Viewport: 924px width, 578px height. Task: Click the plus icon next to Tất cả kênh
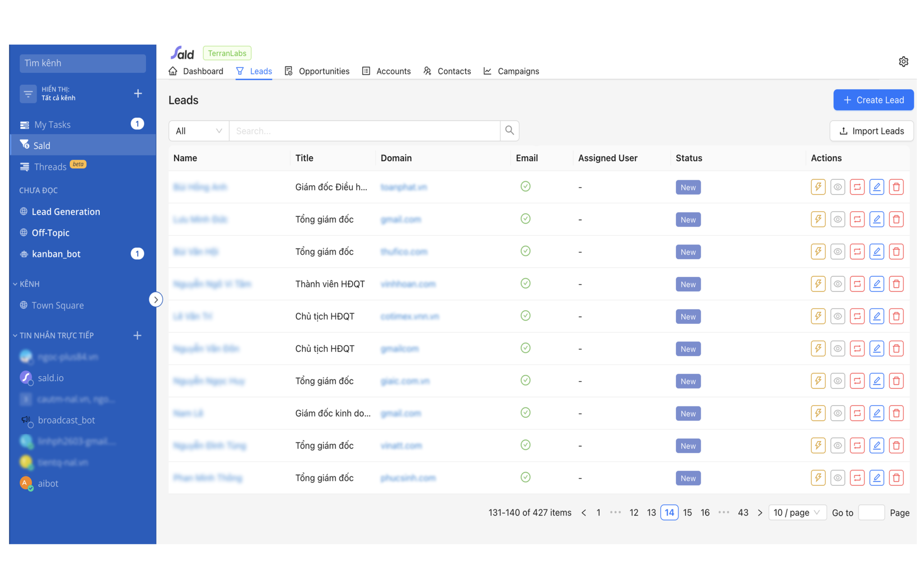[x=138, y=93]
